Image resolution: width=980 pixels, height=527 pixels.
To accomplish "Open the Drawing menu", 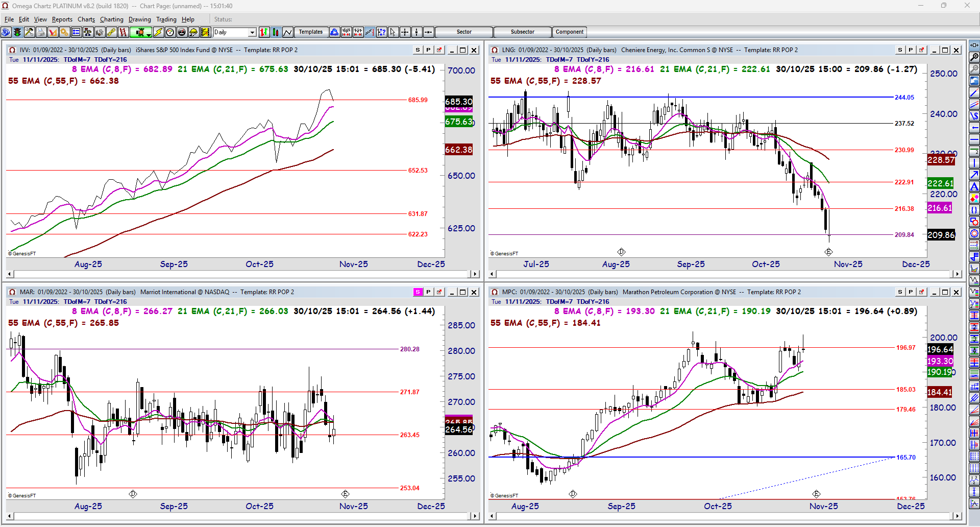I will click(140, 19).
